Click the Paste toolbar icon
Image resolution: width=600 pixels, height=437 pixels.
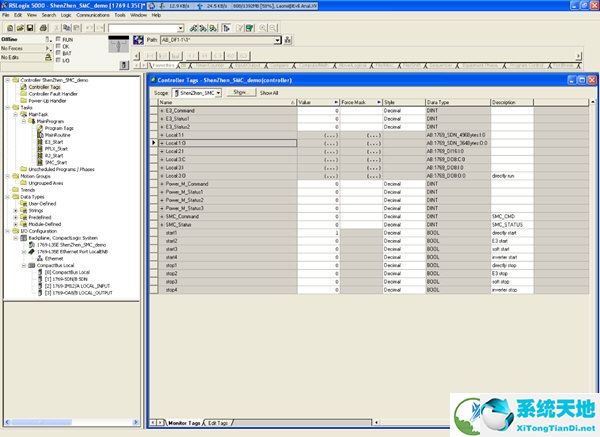click(x=77, y=28)
